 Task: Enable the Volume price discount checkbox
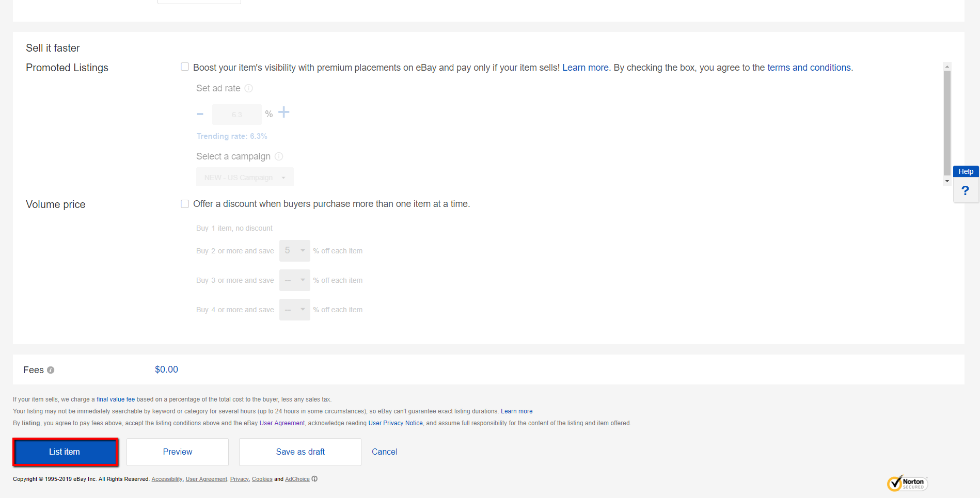(185, 204)
